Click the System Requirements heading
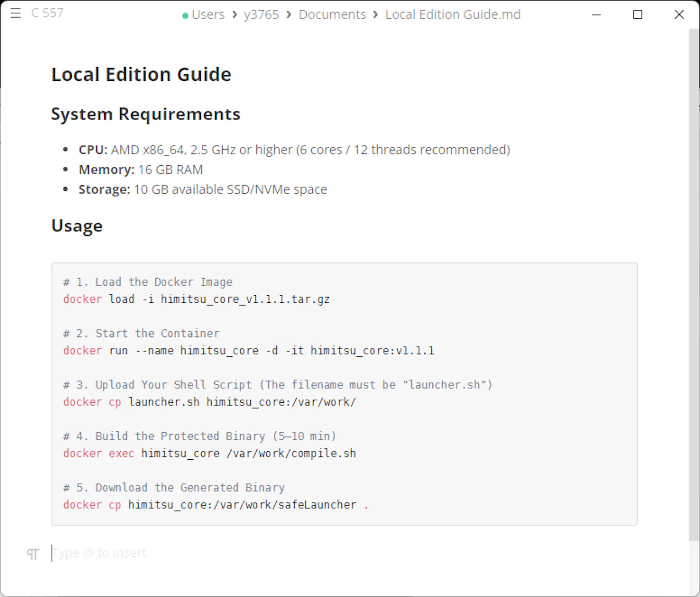Image resolution: width=700 pixels, height=597 pixels. [x=146, y=114]
